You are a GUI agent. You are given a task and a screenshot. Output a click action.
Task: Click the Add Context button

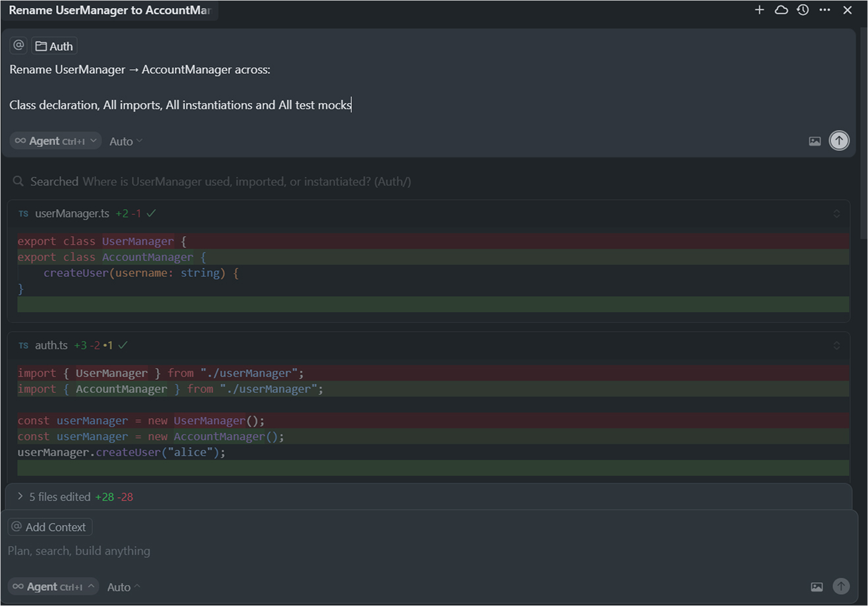point(50,527)
